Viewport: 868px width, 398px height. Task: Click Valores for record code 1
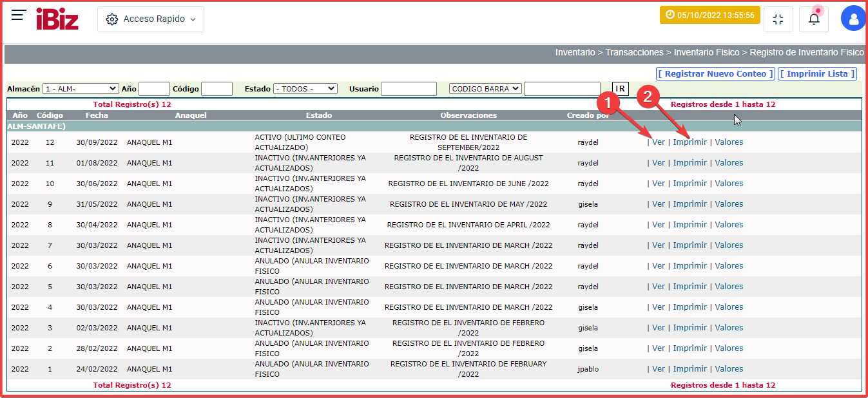[729, 369]
